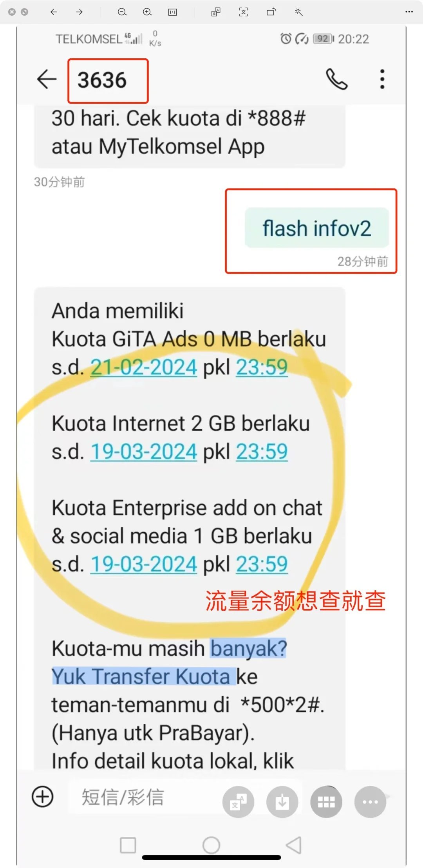The height and width of the screenshot is (868, 423).
Task: Go to next image with right arrow
Action: tap(79, 12)
